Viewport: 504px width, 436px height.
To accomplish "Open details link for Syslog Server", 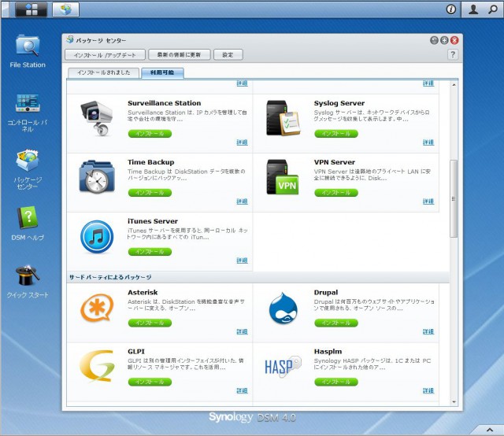I will pos(428,142).
